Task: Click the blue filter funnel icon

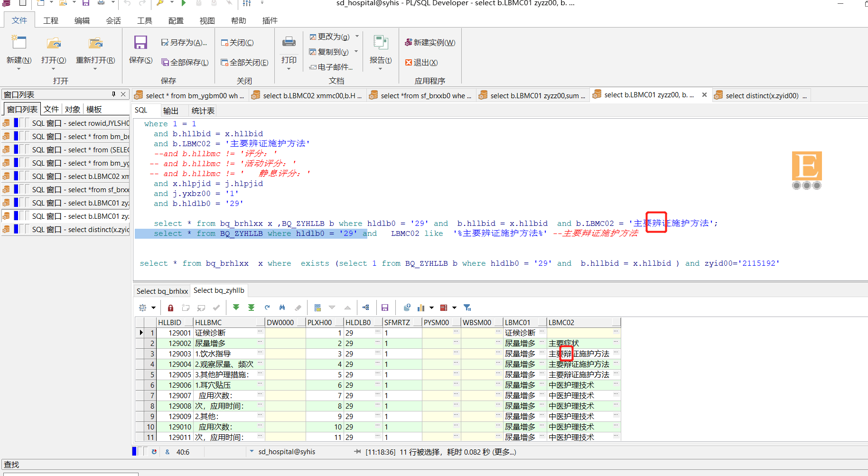Action: pyautogui.click(x=467, y=308)
